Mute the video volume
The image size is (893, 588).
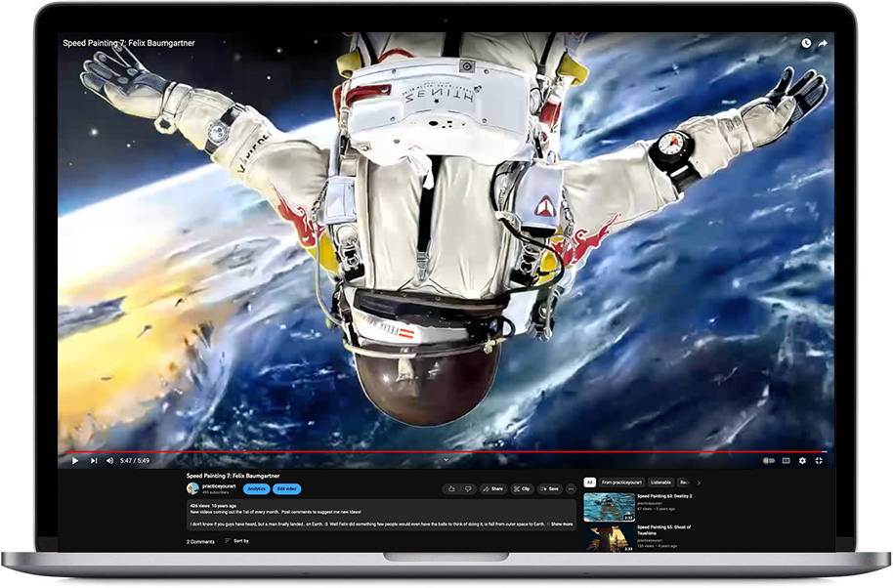110,460
